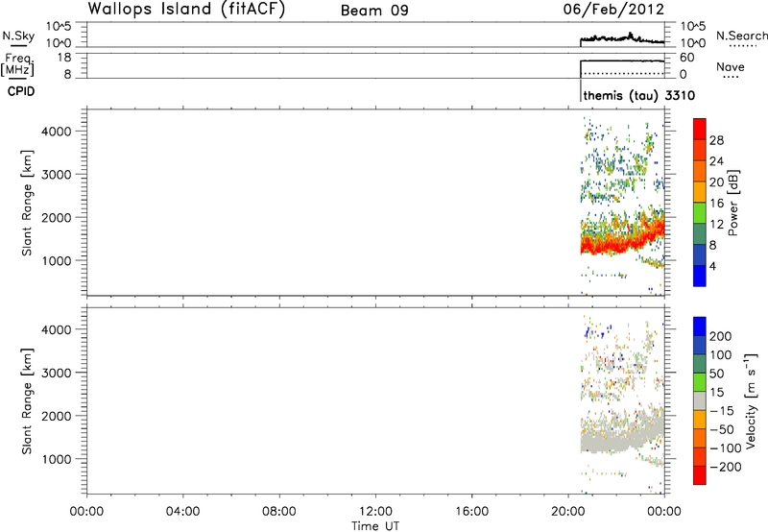Screen dimensions: 768x532
Task: Click the date '06/Feb/2012'
Action: point(613,10)
